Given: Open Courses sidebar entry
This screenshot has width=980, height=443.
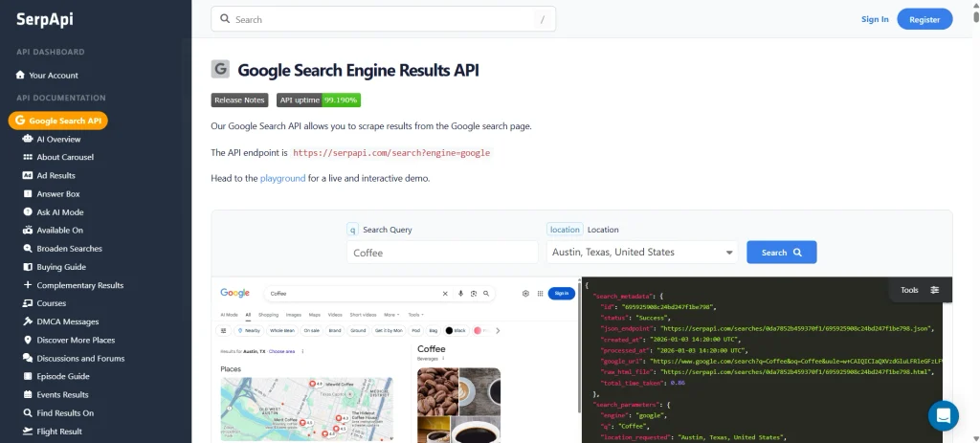Looking at the screenshot, I should 52,303.
